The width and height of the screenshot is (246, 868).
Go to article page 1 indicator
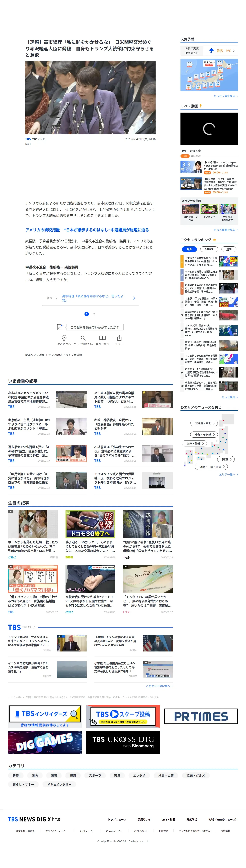pyautogui.click(x=87, y=314)
